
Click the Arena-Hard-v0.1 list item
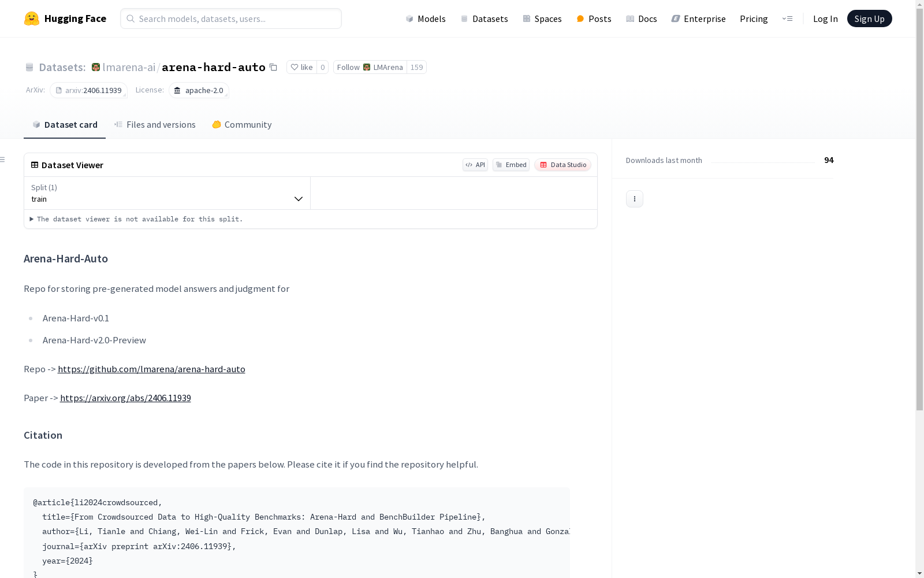click(76, 318)
